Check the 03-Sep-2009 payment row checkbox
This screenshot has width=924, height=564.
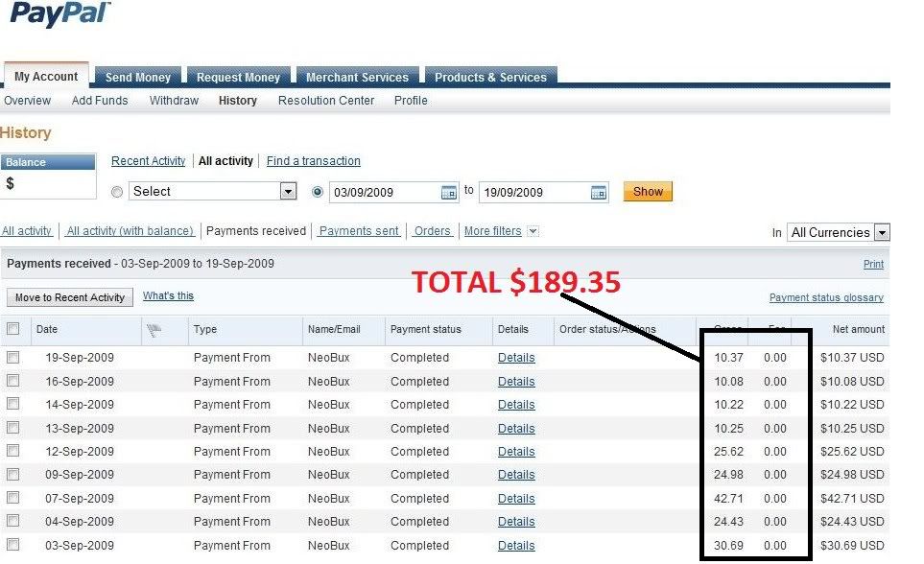pyautogui.click(x=13, y=545)
